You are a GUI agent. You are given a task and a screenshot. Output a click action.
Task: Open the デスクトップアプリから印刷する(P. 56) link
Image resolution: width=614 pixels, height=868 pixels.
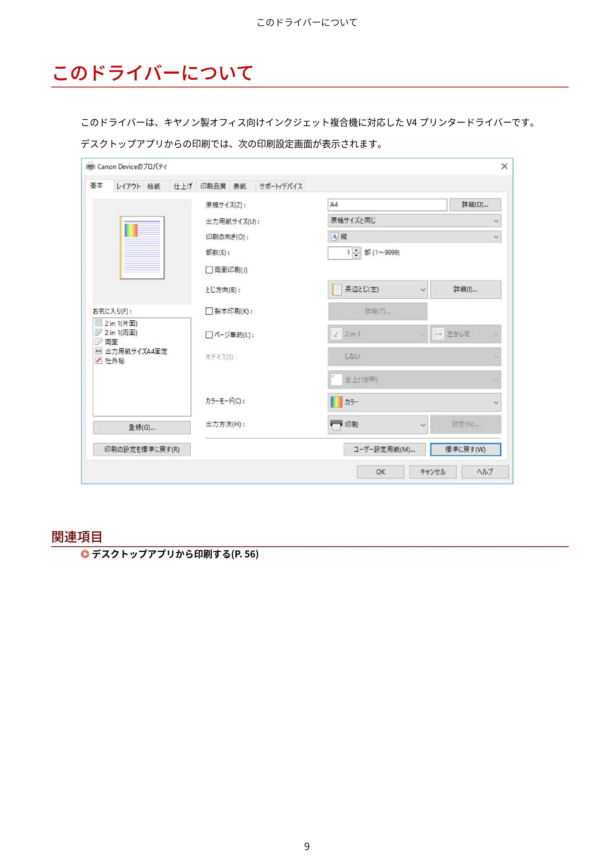[x=175, y=554]
